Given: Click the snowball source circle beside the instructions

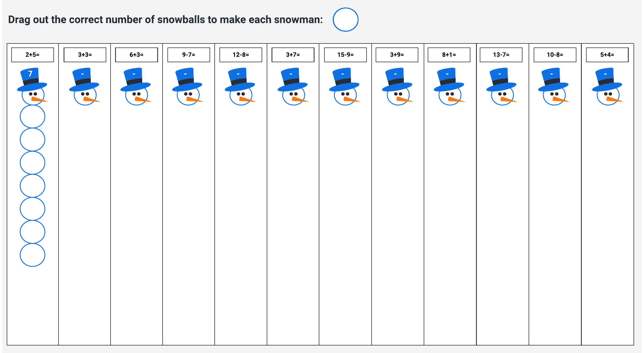Looking at the screenshot, I should pos(345,20).
